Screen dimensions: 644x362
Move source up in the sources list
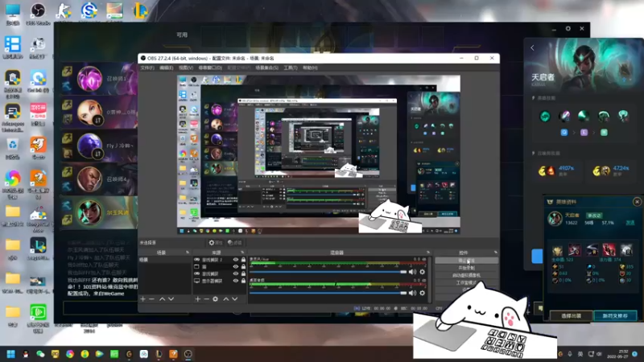225,299
